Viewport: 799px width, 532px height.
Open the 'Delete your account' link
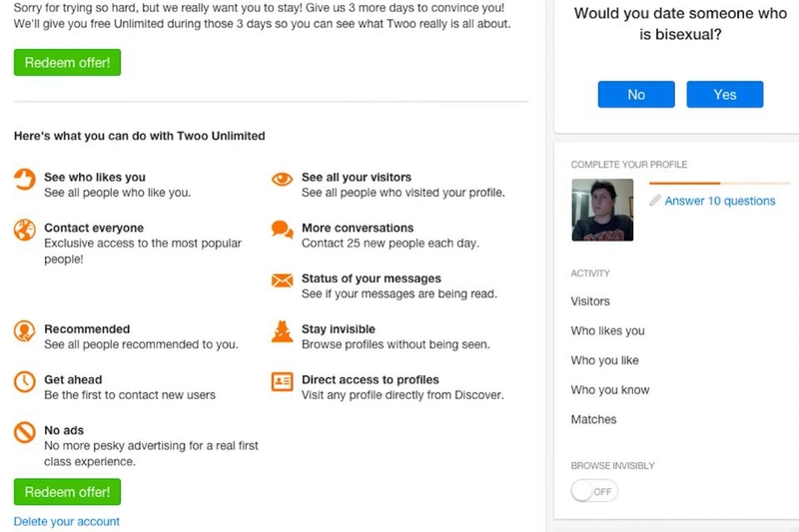[x=66, y=521]
